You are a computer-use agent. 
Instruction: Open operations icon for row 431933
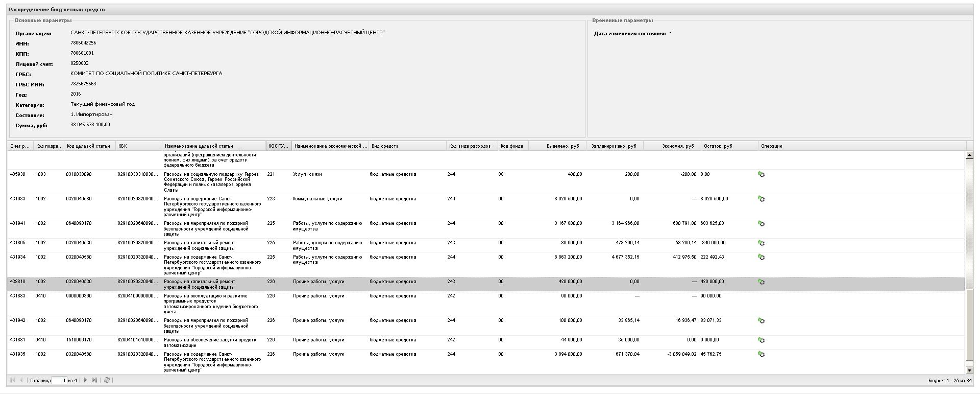coord(761,199)
